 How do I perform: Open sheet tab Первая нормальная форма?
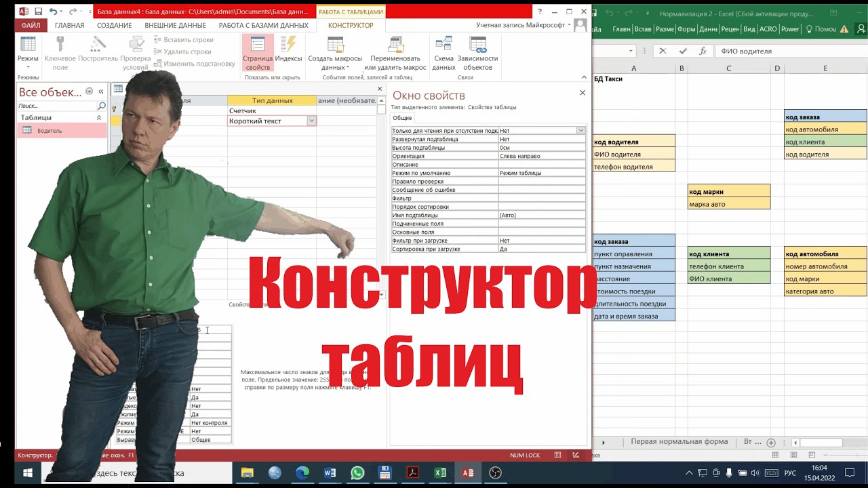(679, 441)
